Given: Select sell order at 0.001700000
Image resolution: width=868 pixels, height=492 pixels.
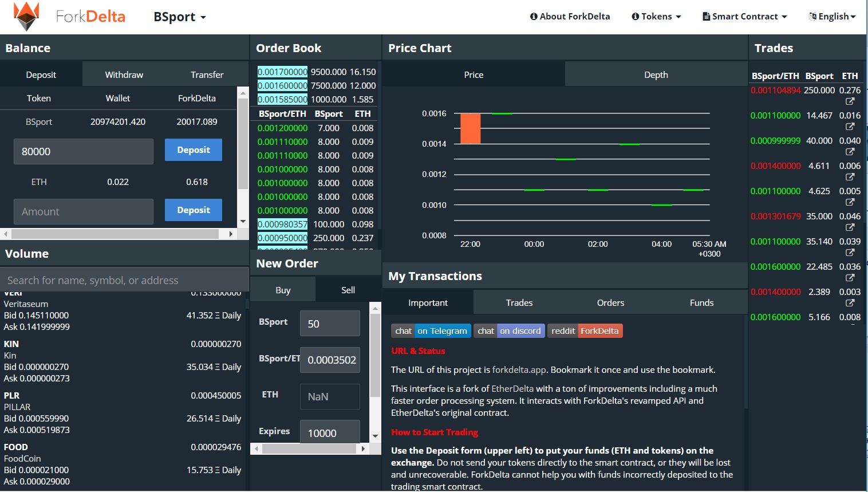Looking at the screenshot, I should pos(316,72).
